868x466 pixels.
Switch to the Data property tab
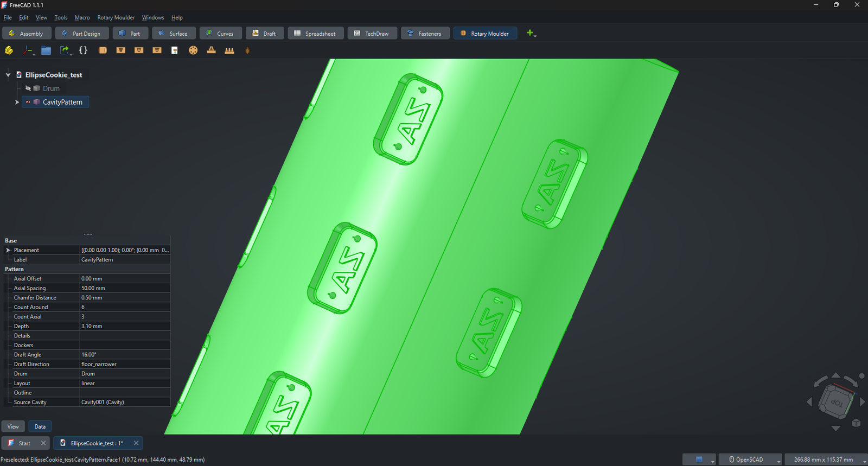click(x=40, y=426)
